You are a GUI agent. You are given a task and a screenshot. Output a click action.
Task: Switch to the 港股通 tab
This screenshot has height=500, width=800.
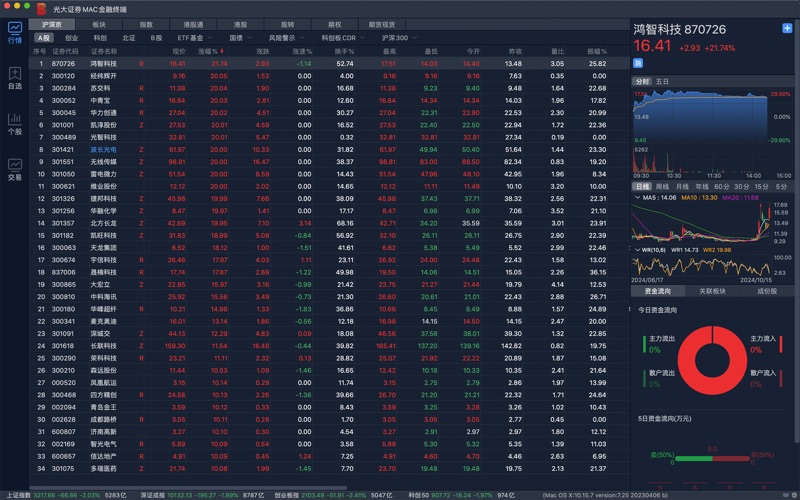[x=194, y=23]
